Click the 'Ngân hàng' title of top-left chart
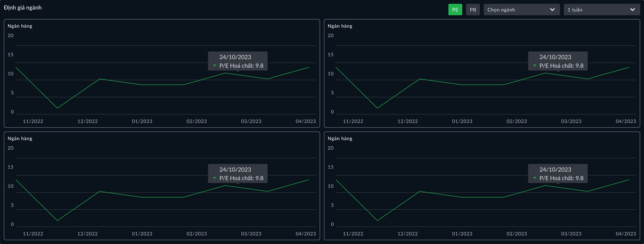The height and width of the screenshot is (244, 644). coord(20,26)
